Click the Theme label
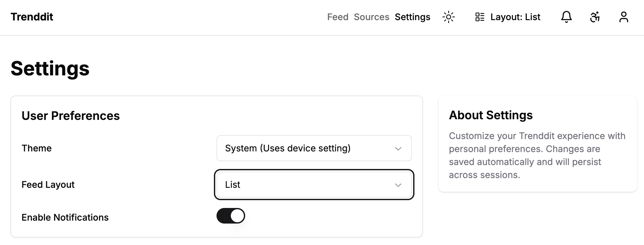 click(x=36, y=148)
